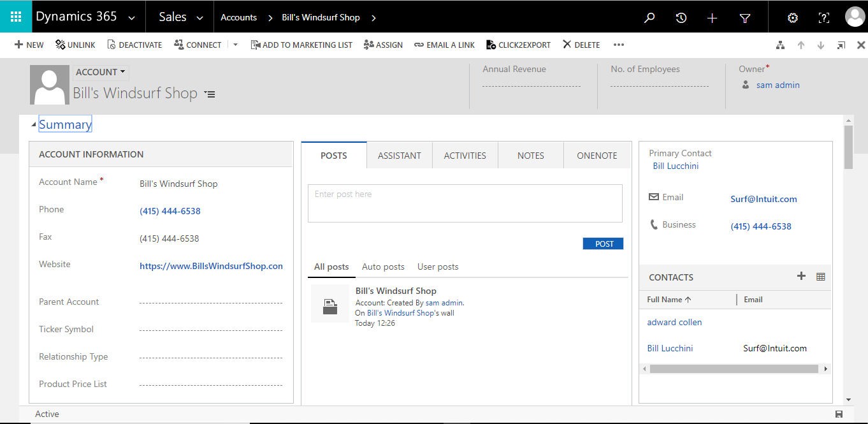The height and width of the screenshot is (424, 868).
Task: Expand chevron after Bill's Windsurf Shop breadcrumb
Action: (373, 18)
